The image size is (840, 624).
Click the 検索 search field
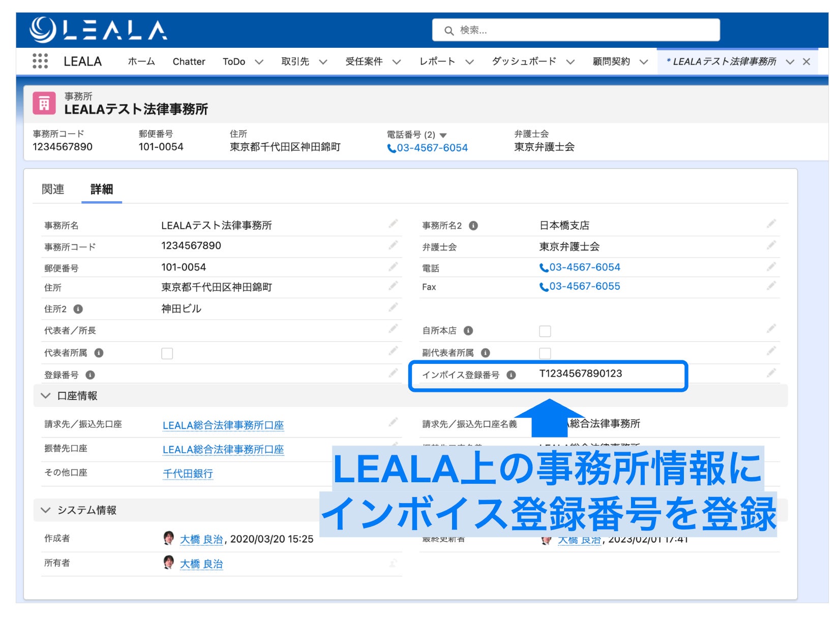tap(576, 30)
